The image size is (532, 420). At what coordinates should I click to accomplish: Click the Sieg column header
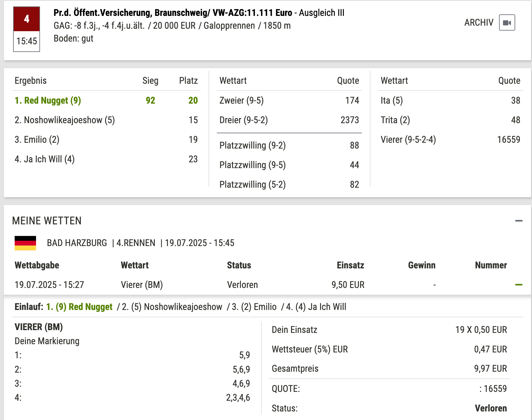coord(150,81)
